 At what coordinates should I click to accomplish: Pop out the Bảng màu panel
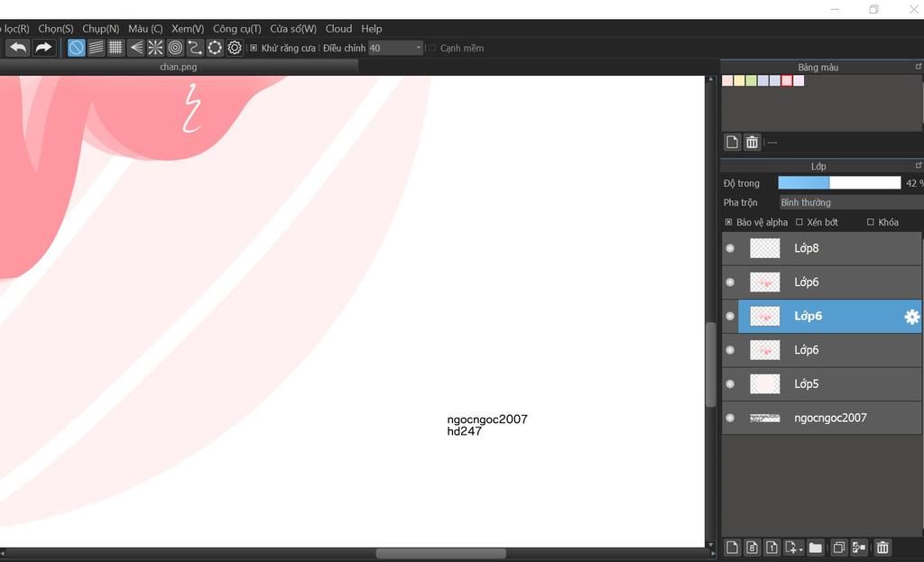click(918, 67)
